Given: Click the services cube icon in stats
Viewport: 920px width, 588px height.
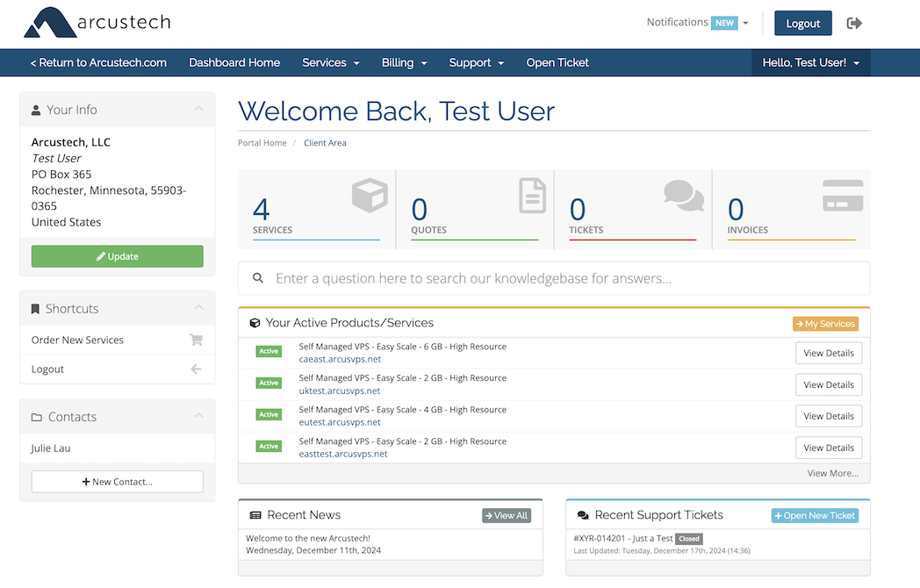Looking at the screenshot, I should (370, 196).
